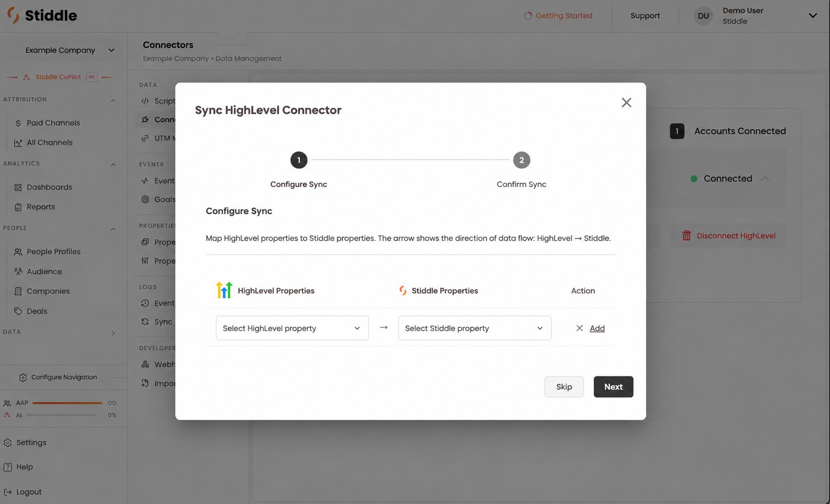
Task: Select step 2 Confirm Sync circle
Action: tap(522, 160)
